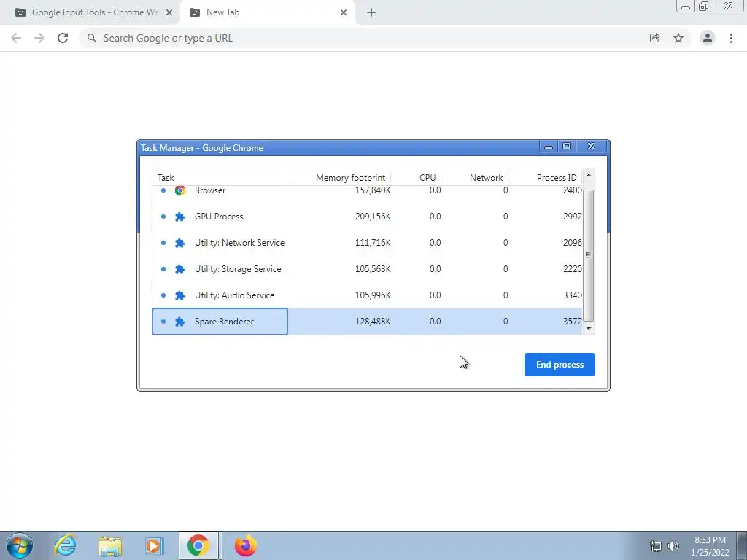Click the Task Manager scrollbar up arrow
Viewport: 747px width, 560px height.
(x=589, y=175)
